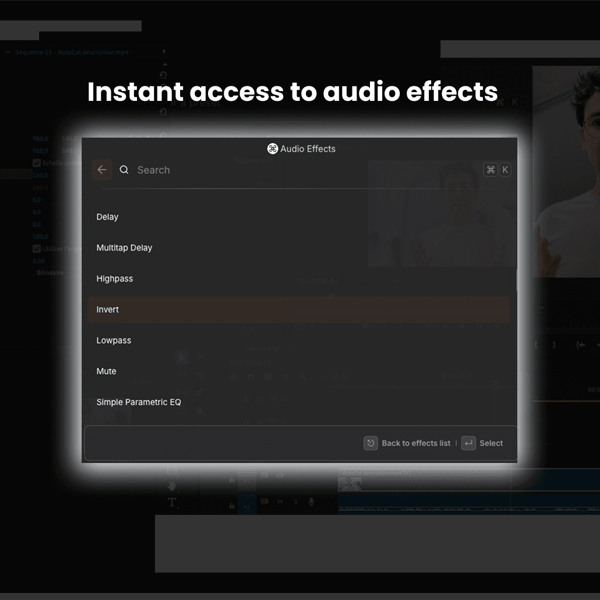The height and width of the screenshot is (600, 600).
Task: Click the Bilinéaire value in effect controls
Action: tap(50, 273)
